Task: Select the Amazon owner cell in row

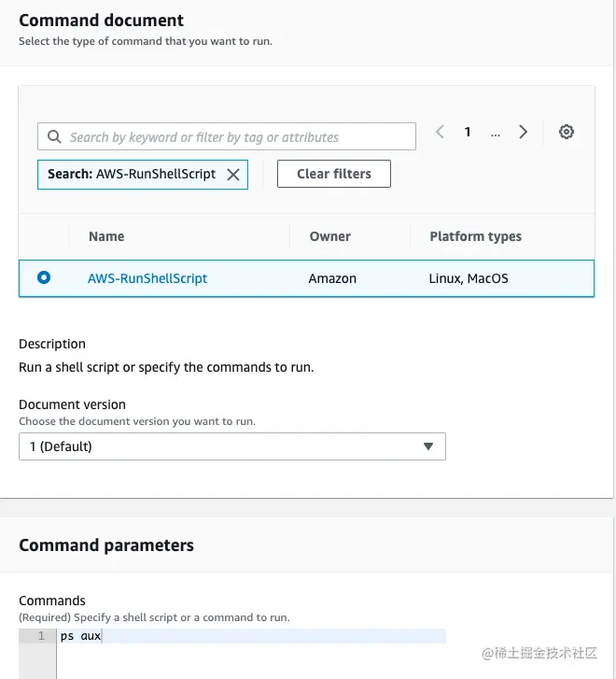Action: coord(332,278)
